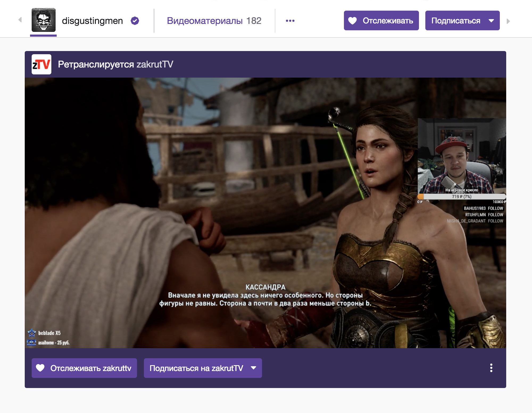This screenshot has height=413, width=532.
Task: Click the RTUHFLMN FOLLOW text
Action: click(x=484, y=215)
